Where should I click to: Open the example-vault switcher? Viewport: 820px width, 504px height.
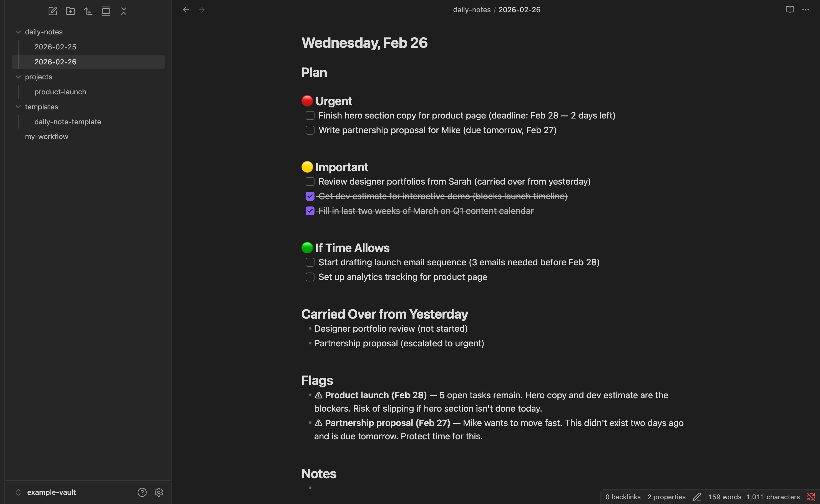tap(46, 492)
